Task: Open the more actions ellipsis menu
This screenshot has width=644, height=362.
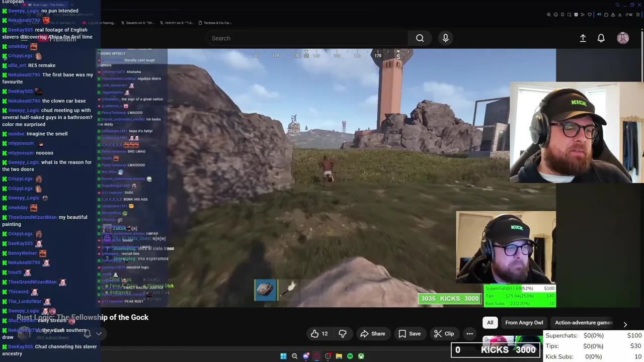Action: pos(469,334)
